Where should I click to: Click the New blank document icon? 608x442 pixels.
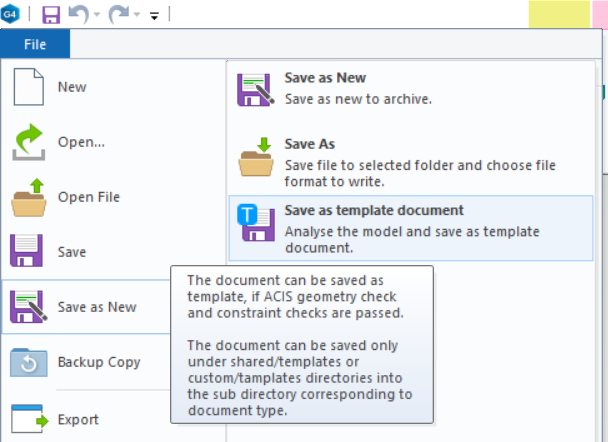28,87
